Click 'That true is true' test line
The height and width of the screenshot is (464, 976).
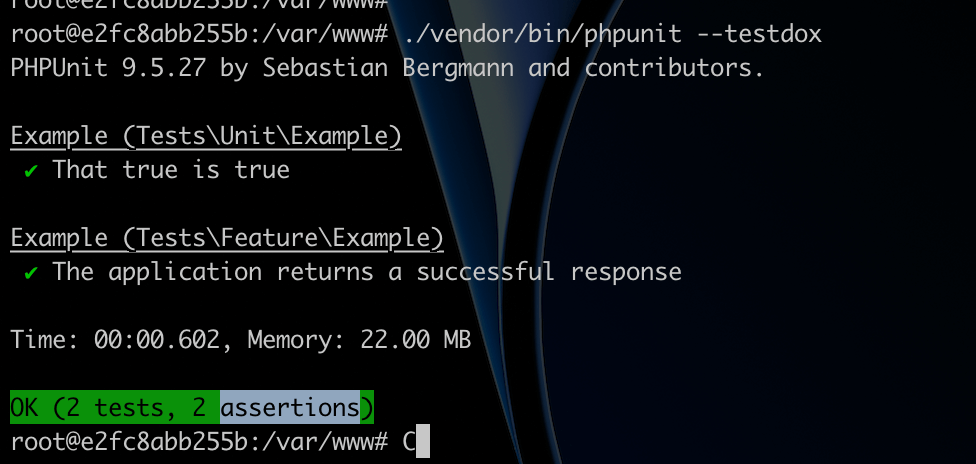[x=171, y=170]
